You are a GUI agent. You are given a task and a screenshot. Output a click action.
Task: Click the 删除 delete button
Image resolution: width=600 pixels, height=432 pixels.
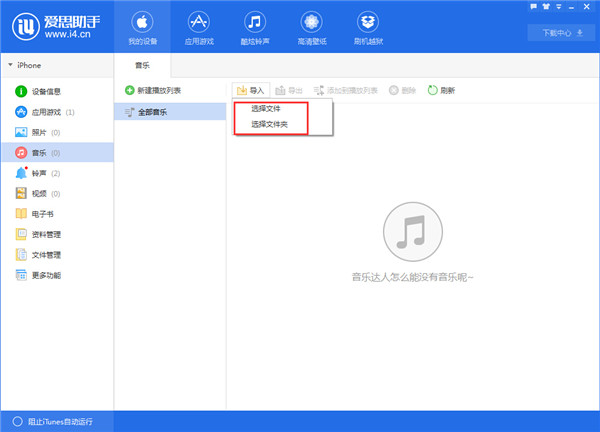point(402,90)
